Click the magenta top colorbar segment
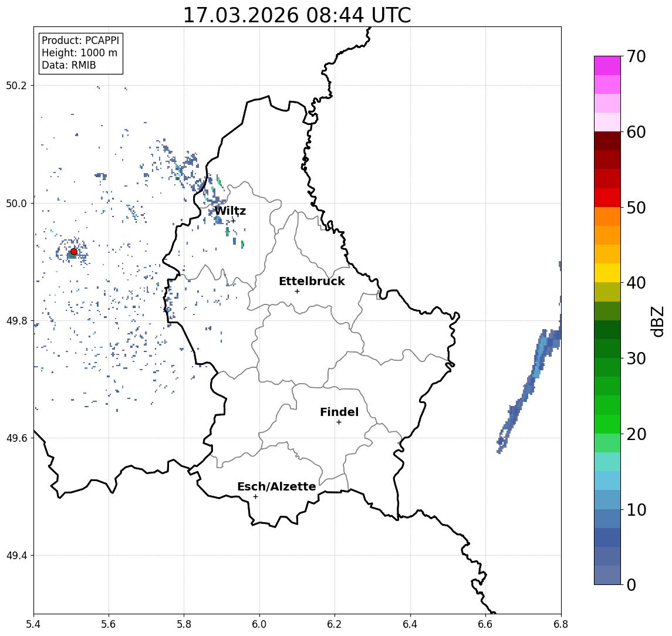This screenshot has height=636, width=672. coord(607,66)
